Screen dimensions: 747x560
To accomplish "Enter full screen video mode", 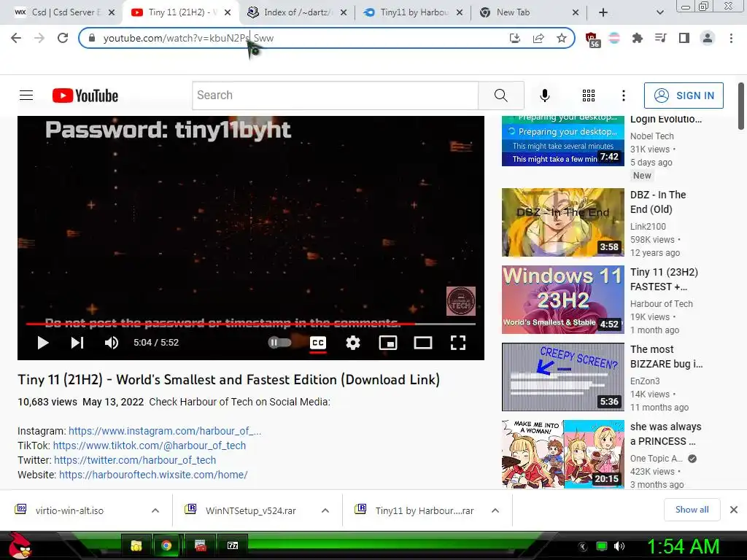I will [x=458, y=343].
